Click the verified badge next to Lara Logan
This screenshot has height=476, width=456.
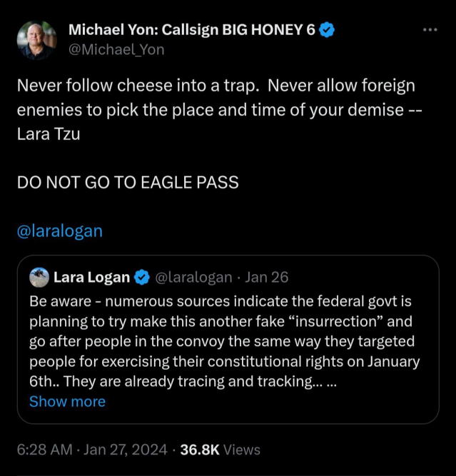pyautogui.click(x=142, y=277)
